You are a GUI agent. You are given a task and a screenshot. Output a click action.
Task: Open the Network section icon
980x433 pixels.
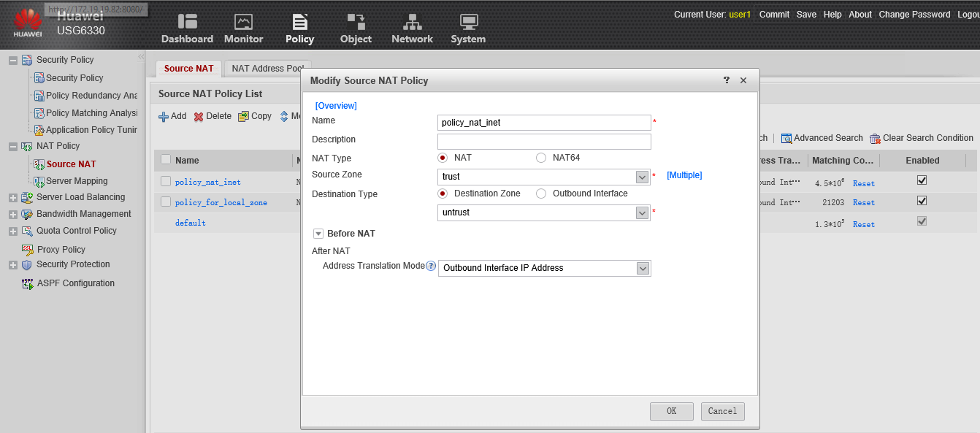pyautogui.click(x=413, y=22)
